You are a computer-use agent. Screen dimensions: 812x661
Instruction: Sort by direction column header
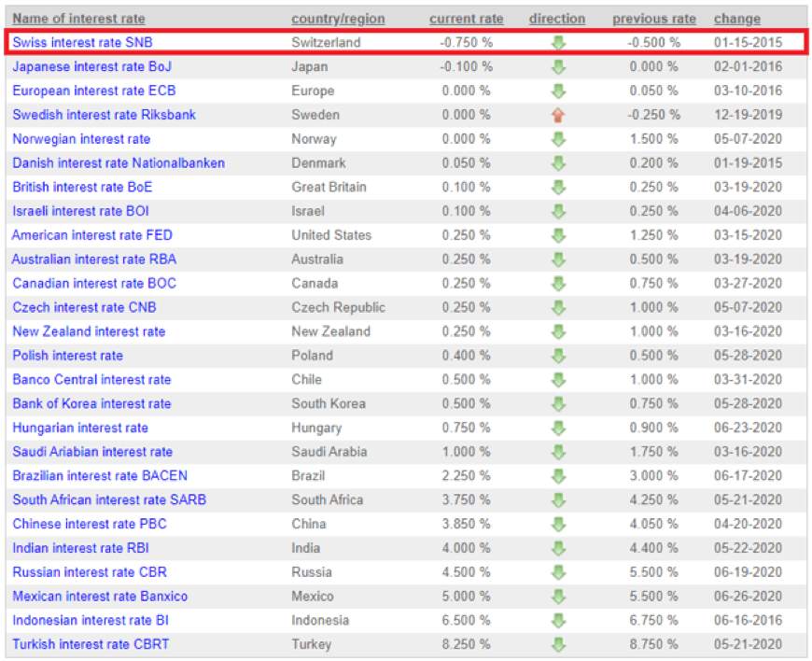[557, 19]
